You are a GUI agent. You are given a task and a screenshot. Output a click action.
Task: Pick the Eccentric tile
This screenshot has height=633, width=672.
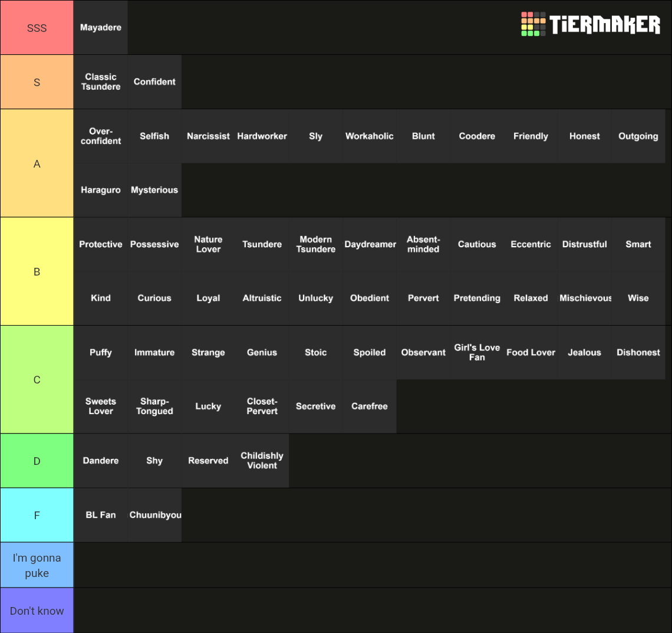coord(531,244)
